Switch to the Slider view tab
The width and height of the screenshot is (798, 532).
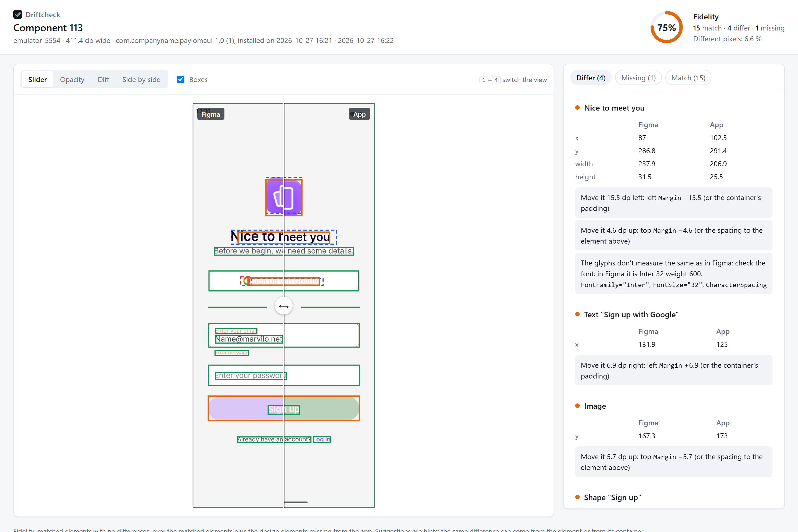point(37,80)
